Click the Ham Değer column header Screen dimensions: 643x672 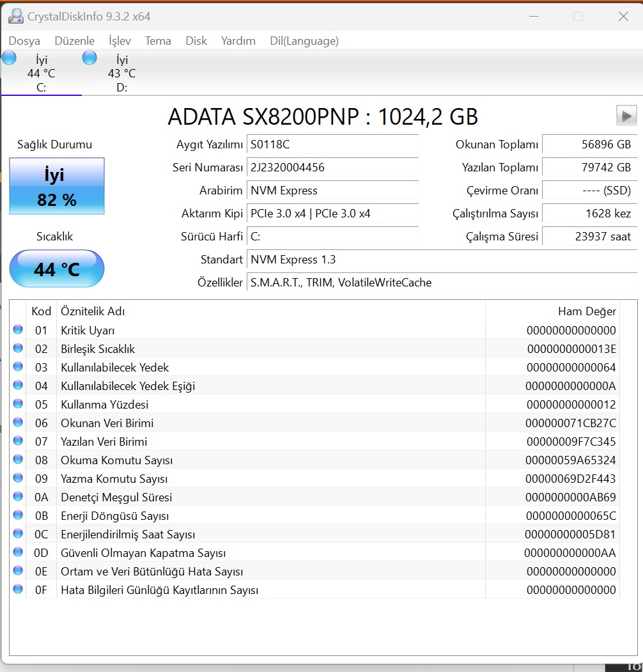click(587, 311)
